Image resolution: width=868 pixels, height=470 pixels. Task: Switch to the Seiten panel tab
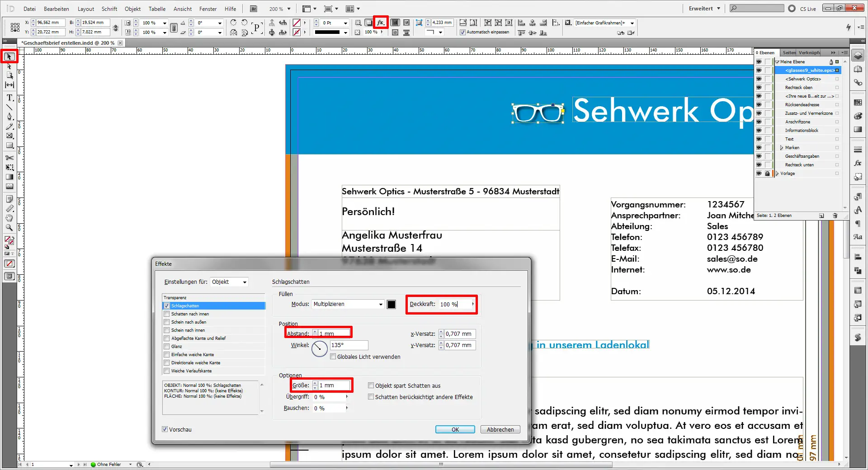click(789, 53)
